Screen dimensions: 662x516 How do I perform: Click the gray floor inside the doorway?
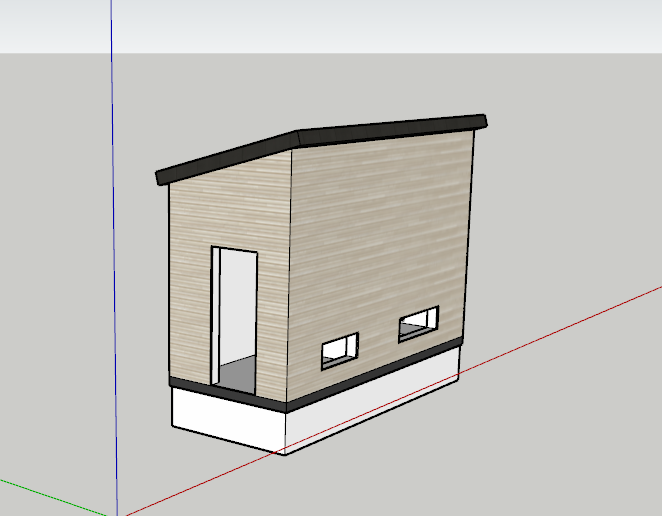pyautogui.click(x=238, y=373)
